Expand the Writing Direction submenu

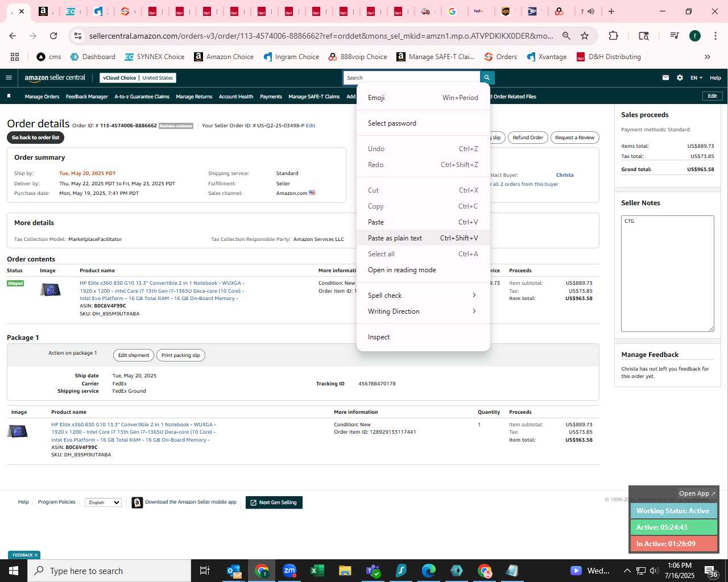click(x=423, y=311)
